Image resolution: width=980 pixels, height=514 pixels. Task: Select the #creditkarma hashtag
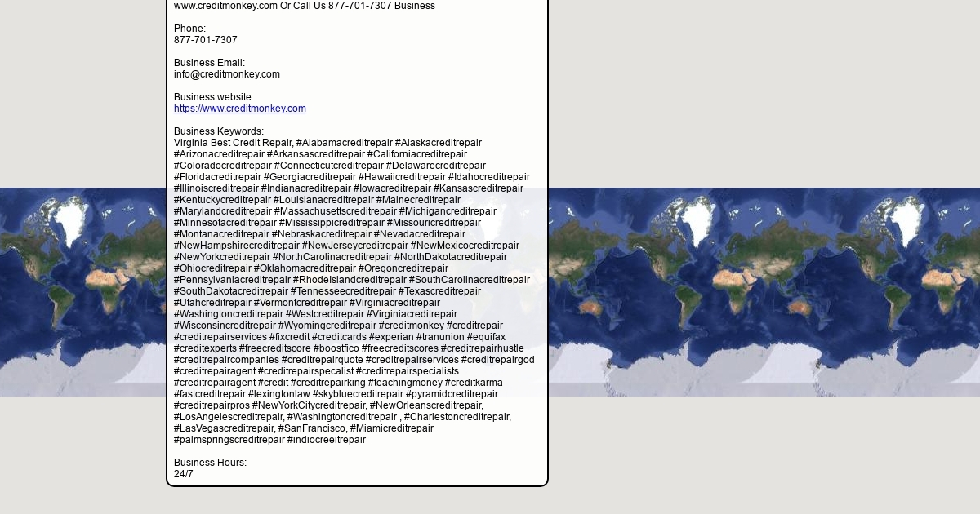click(x=474, y=383)
